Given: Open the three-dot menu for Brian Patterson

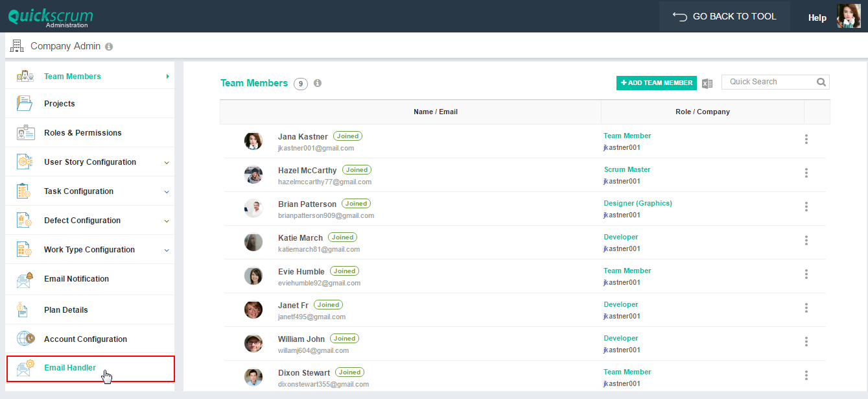Looking at the screenshot, I should click(806, 207).
